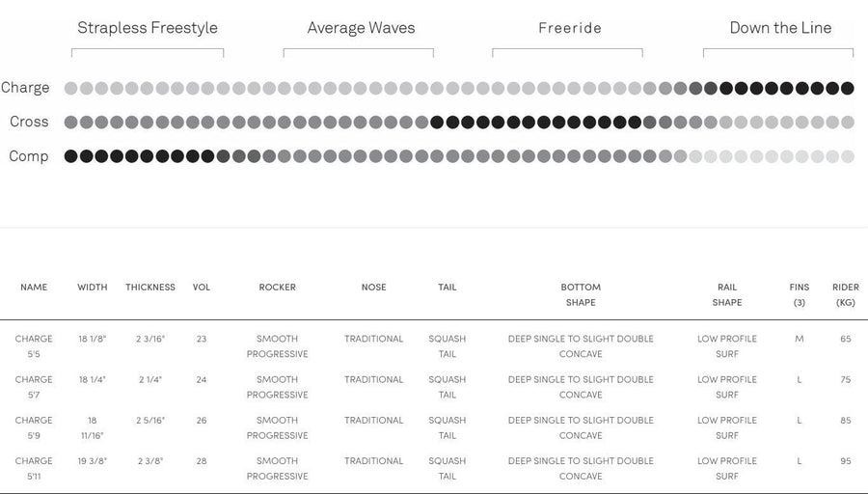The image size is (868, 494).
Task: Click the BOTTOM SHAPE column header
Action: tap(581, 294)
